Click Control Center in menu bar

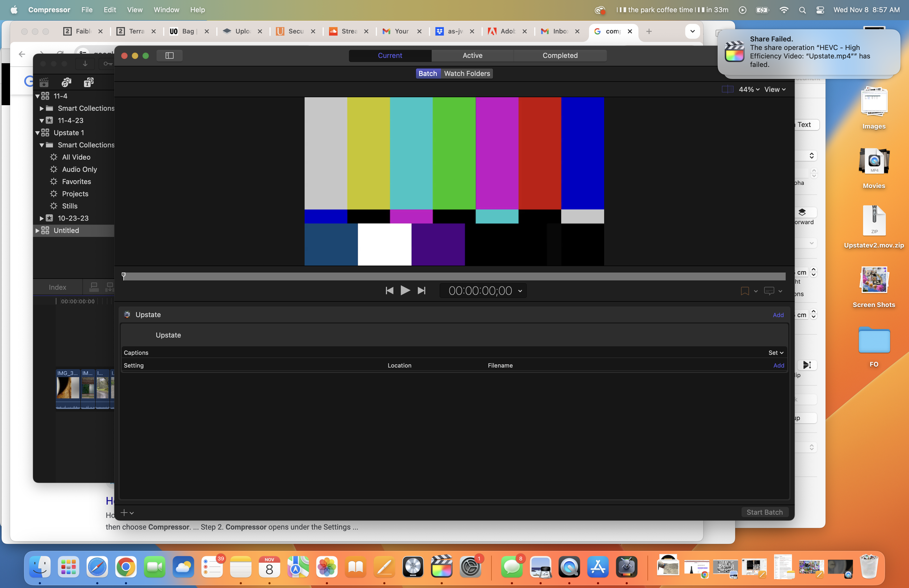(x=820, y=10)
